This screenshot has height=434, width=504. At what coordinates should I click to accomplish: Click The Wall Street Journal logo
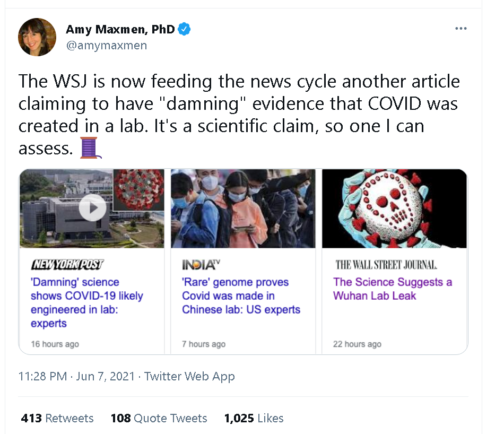tap(386, 264)
